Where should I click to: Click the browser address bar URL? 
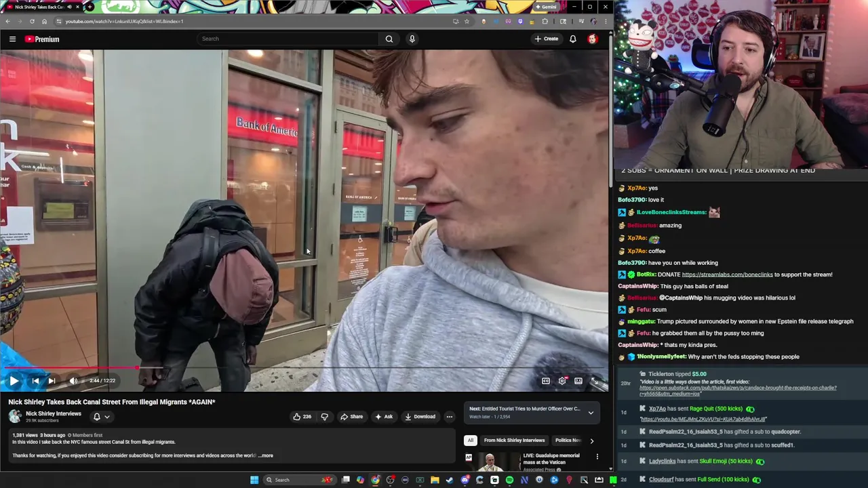point(124,21)
